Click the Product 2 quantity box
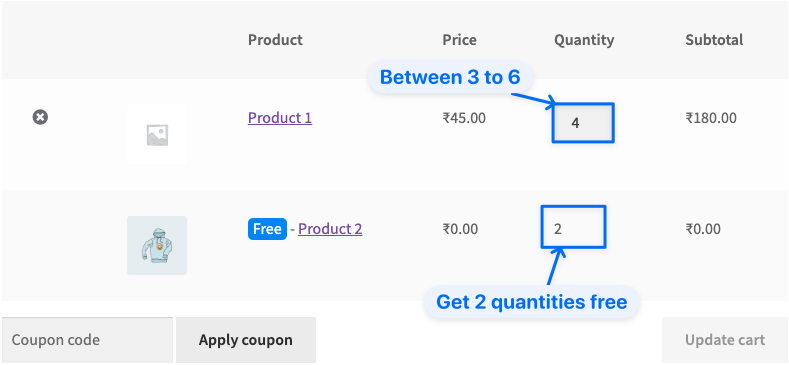Viewport: 789px width, 365px height. [x=573, y=227]
